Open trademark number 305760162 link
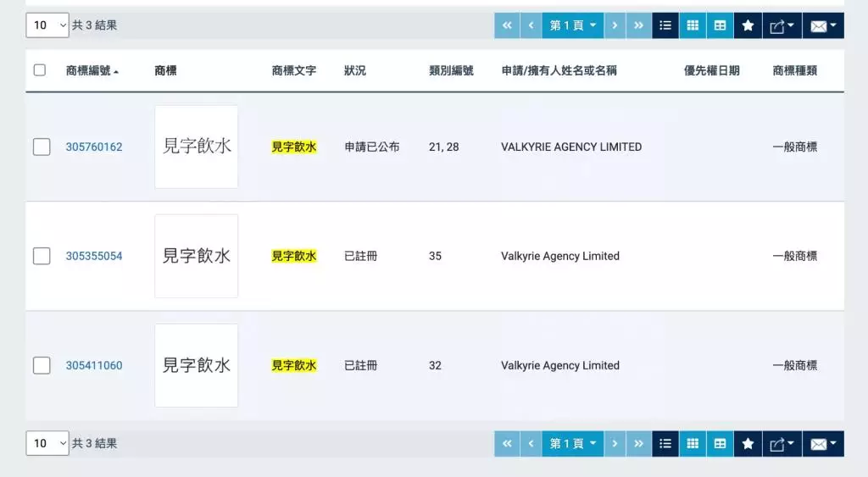Screen dimensions: 868x477 [x=94, y=147]
